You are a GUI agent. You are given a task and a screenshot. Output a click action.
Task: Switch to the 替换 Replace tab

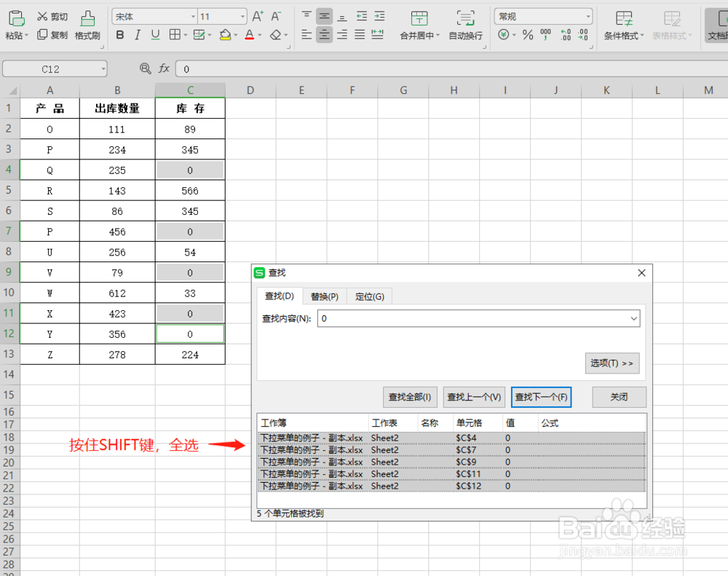pos(325,296)
